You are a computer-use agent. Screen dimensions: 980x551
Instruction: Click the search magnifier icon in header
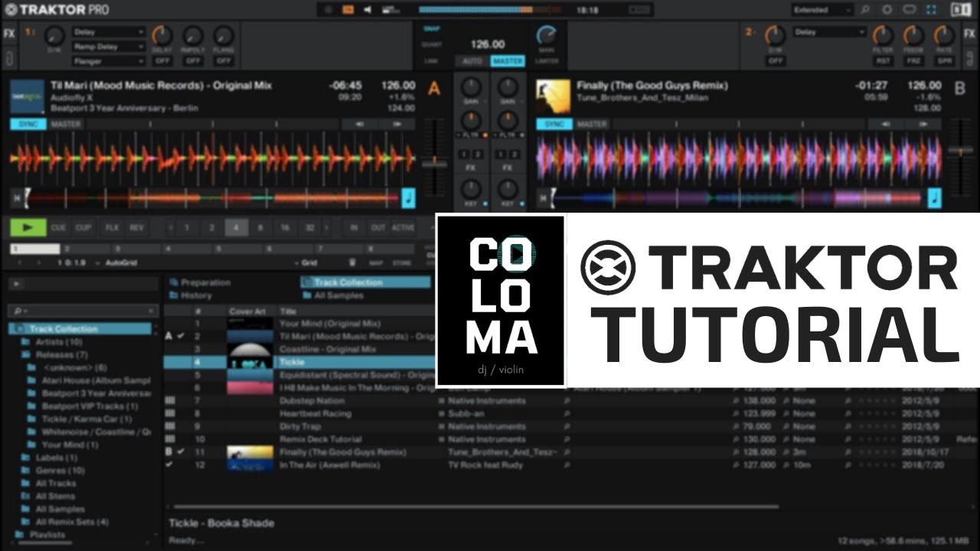click(865, 10)
